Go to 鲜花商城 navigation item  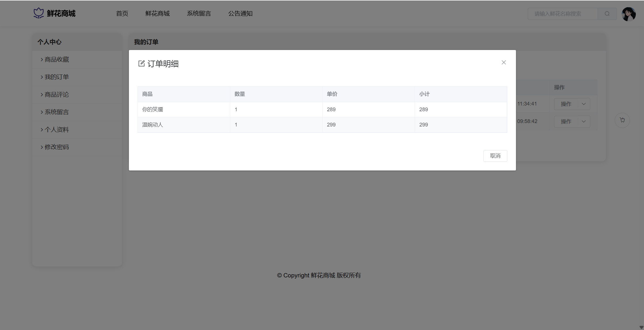coord(157,14)
